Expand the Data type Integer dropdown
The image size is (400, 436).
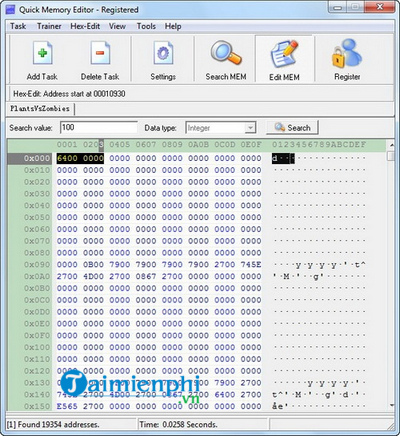click(x=250, y=128)
